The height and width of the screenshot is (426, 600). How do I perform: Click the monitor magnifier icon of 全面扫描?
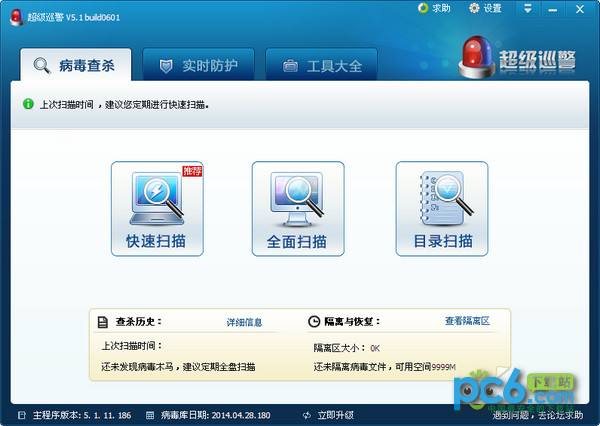[297, 199]
